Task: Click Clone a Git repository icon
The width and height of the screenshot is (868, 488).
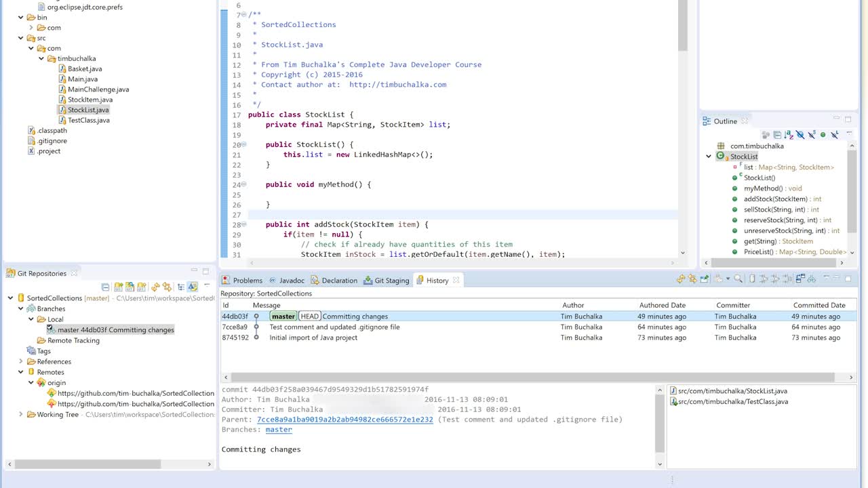Action: [130, 287]
